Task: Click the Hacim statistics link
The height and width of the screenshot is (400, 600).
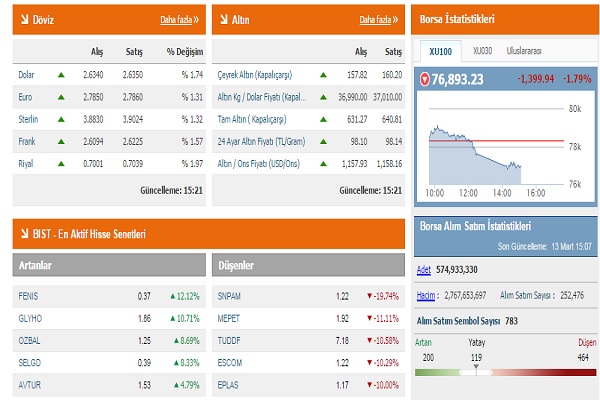Action: click(425, 295)
